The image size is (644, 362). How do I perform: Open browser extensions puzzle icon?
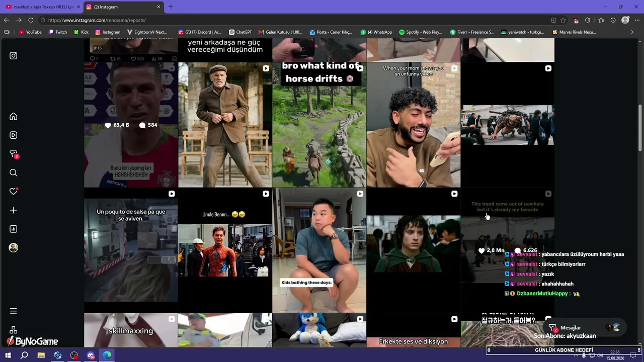pyautogui.click(x=587, y=20)
